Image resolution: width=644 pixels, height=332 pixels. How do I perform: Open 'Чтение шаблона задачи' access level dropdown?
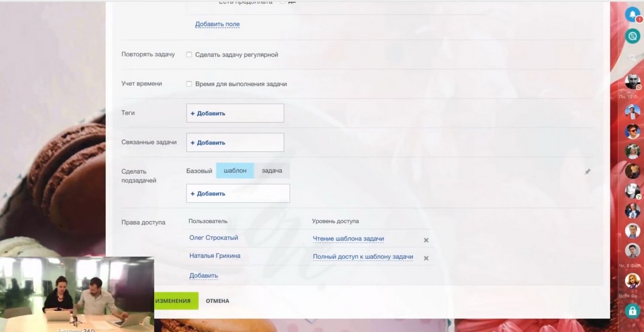click(348, 239)
